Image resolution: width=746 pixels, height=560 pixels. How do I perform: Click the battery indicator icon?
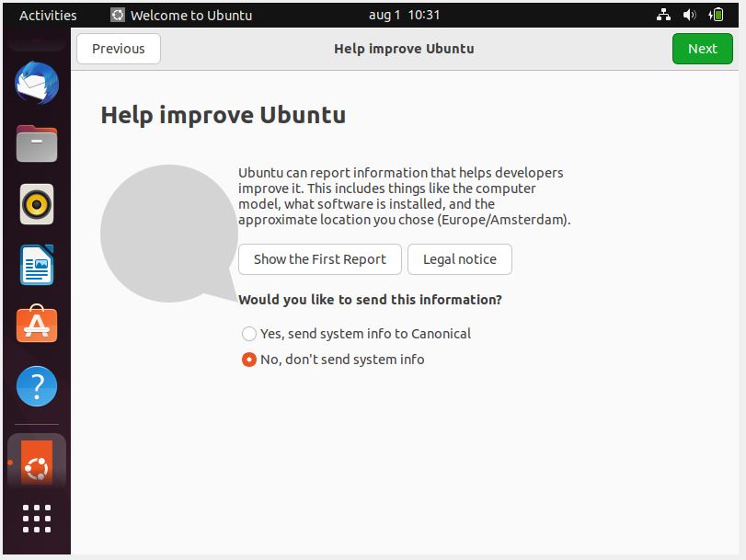[716, 15]
